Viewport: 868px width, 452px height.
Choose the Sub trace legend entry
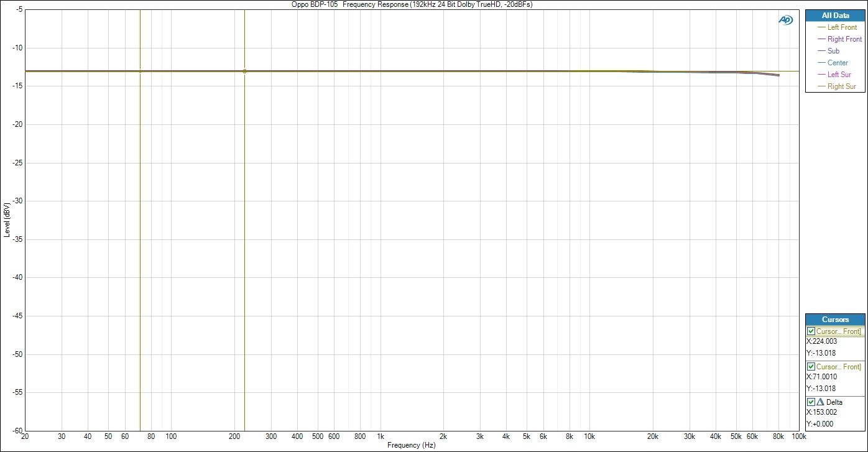[x=833, y=51]
